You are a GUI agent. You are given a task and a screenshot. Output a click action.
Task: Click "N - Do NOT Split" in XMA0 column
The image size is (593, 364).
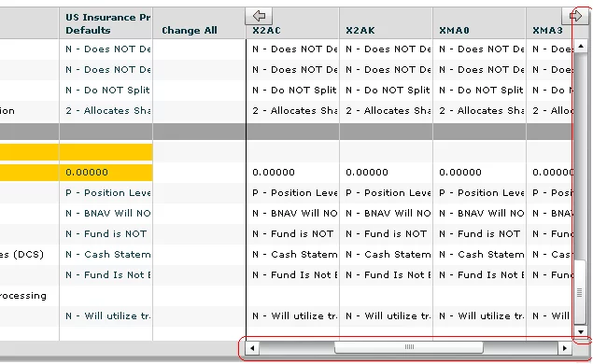coord(481,90)
